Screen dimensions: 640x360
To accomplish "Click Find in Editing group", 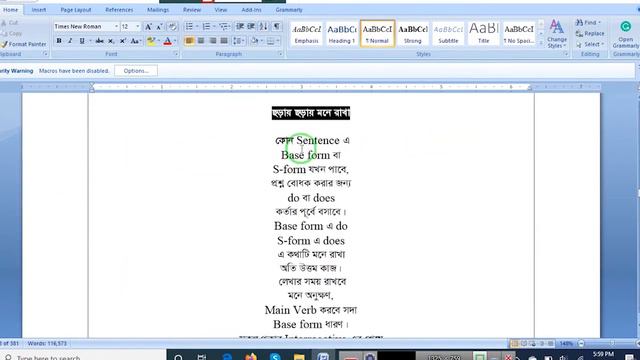I will (x=588, y=22).
